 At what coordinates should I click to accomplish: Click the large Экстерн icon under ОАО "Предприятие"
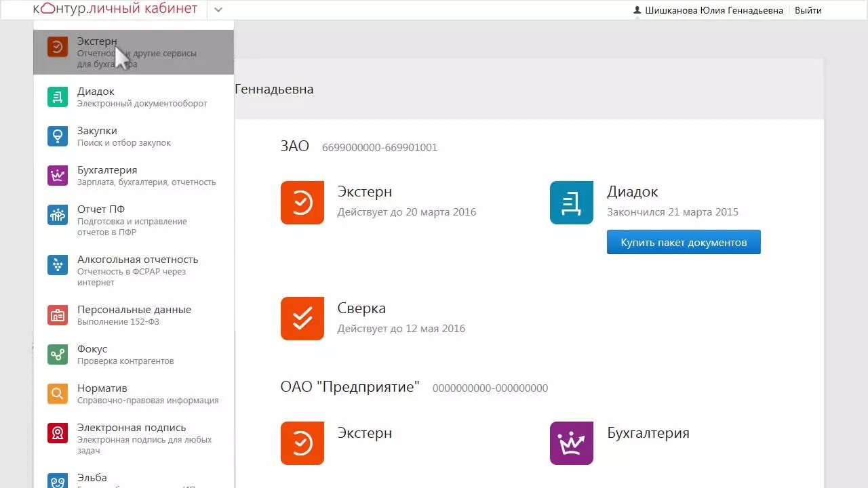pos(302,443)
